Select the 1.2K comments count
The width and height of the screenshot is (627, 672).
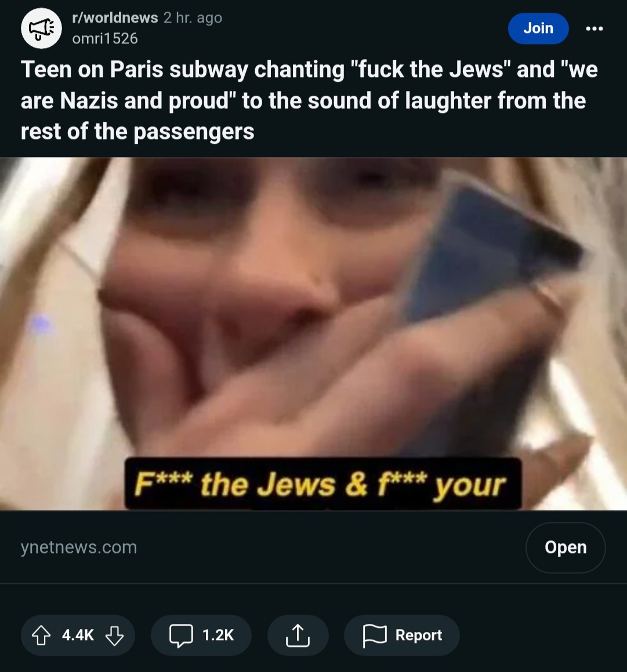point(218,635)
